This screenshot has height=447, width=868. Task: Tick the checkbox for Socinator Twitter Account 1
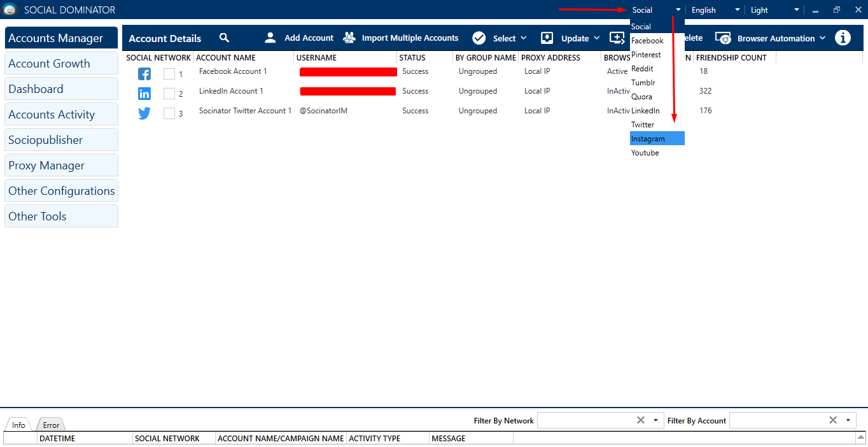pyautogui.click(x=169, y=113)
